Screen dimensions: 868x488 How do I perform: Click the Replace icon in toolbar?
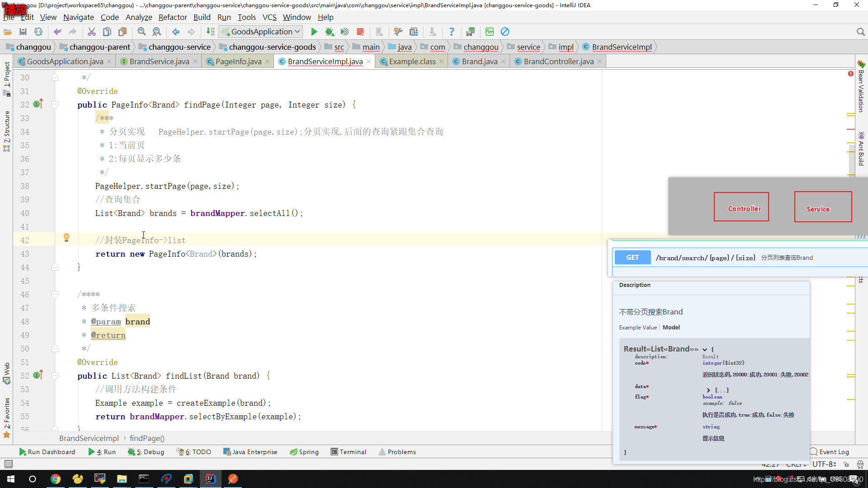click(x=157, y=32)
